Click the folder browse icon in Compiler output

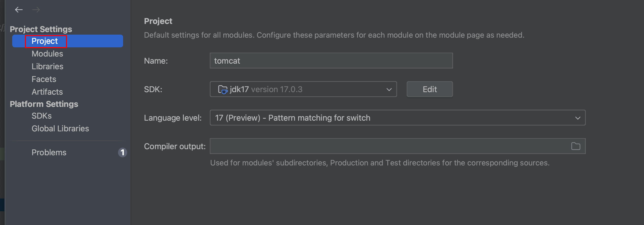[x=576, y=146]
